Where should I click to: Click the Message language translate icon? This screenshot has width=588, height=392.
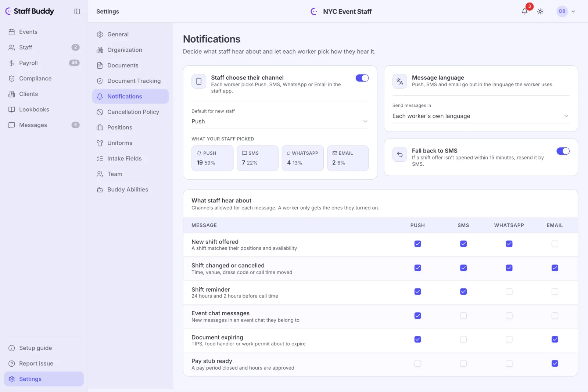400,81
